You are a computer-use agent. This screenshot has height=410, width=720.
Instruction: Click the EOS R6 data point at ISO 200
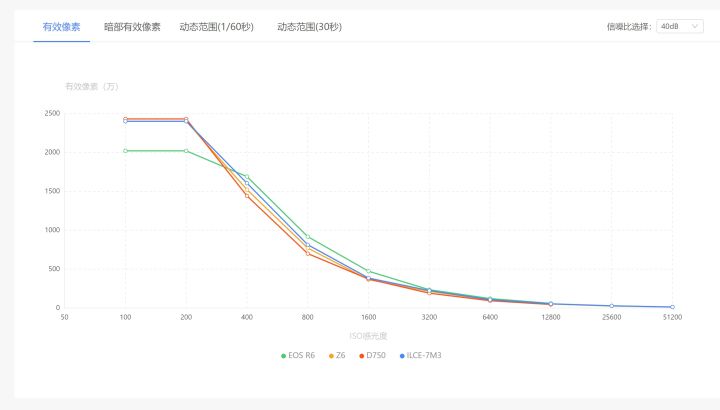(186, 151)
